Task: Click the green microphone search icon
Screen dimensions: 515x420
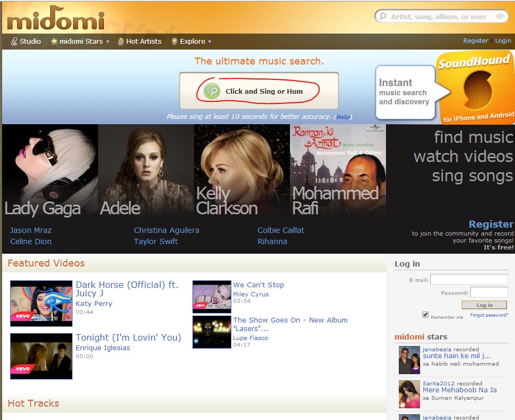Action: click(x=212, y=91)
